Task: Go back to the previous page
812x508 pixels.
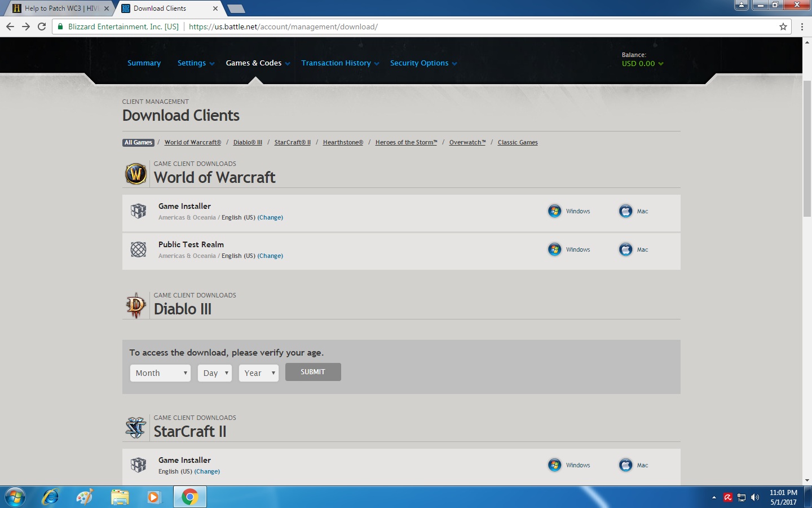Action: (x=10, y=27)
